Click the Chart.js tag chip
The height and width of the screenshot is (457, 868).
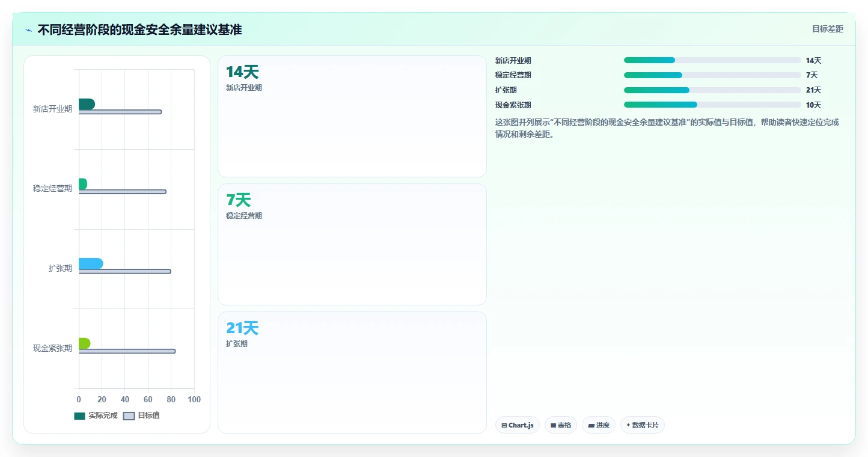coord(518,425)
